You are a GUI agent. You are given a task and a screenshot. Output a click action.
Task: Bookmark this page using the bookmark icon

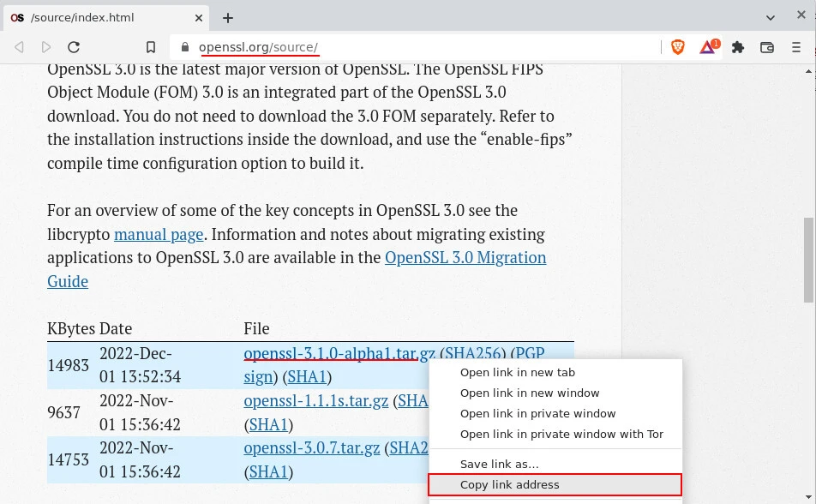pyautogui.click(x=151, y=48)
